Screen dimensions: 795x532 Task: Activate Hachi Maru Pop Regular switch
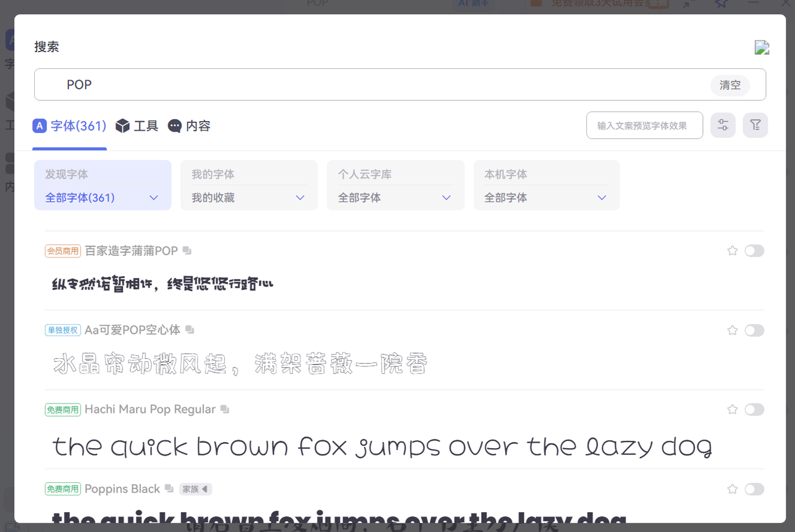(754, 410)
